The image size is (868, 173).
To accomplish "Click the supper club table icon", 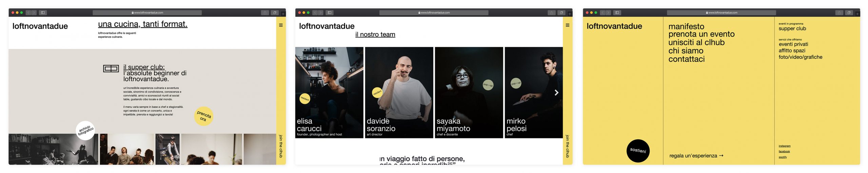I will pyautogui.click(x=111, y=69).
